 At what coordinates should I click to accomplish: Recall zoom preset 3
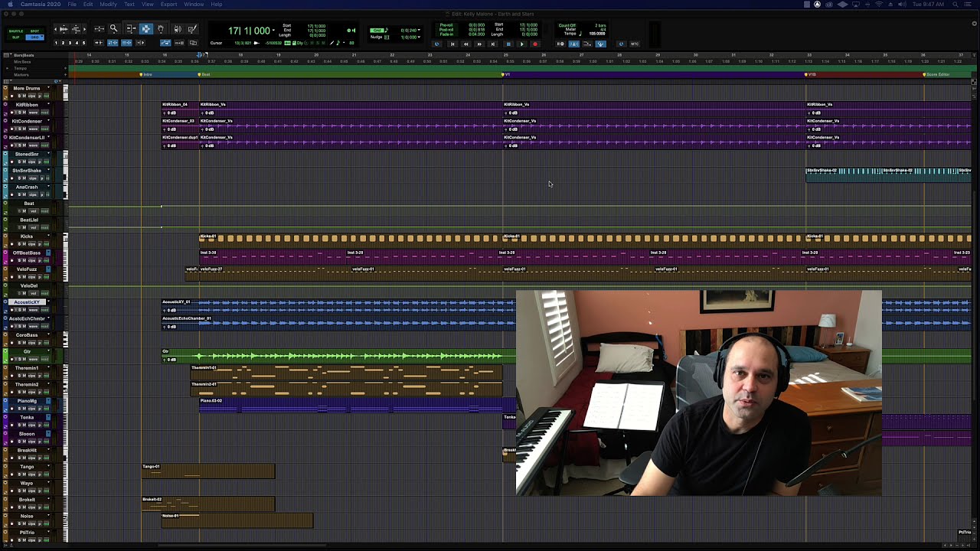pyautogui.click(x=70, y=43)
